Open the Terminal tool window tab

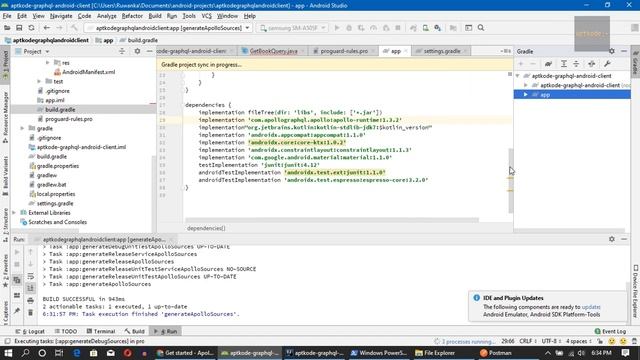click(100, 331)
